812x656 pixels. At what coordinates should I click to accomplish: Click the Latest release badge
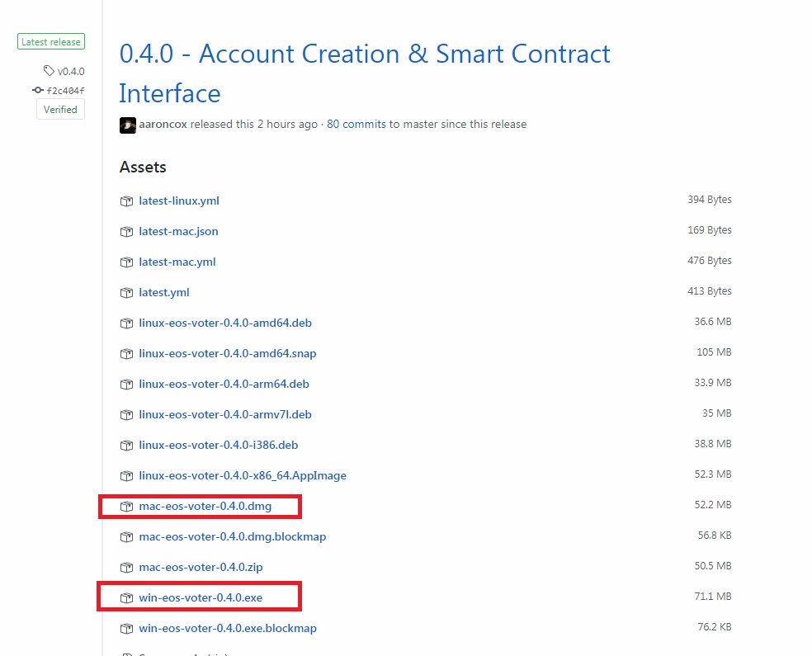point(51,41)
